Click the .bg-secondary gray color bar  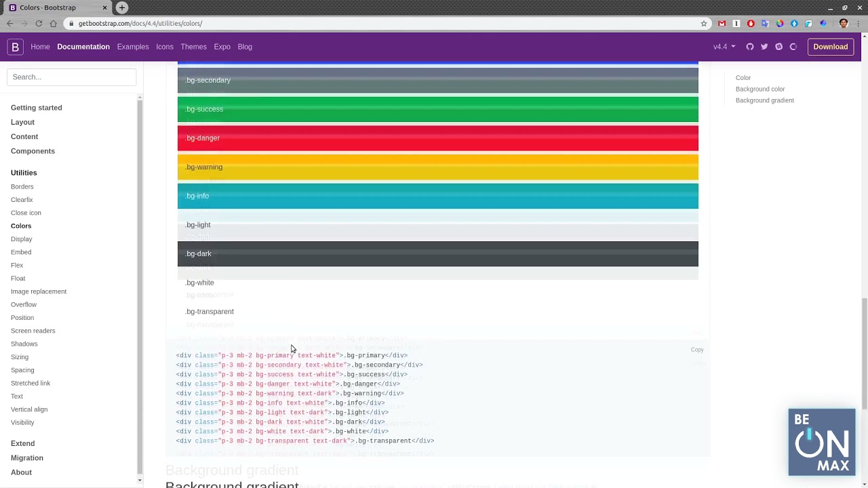click(x=437, y=80)
